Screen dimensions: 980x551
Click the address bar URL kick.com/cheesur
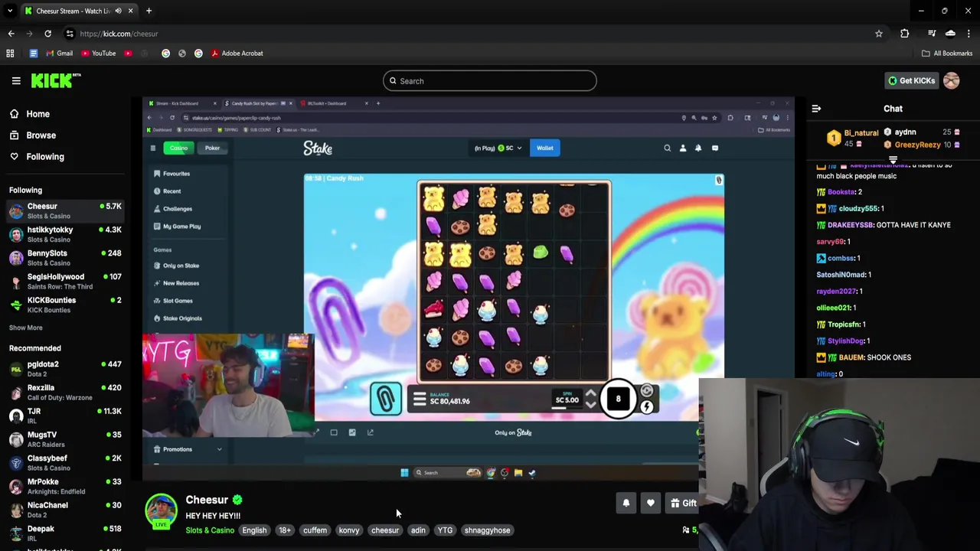point(119,34)
